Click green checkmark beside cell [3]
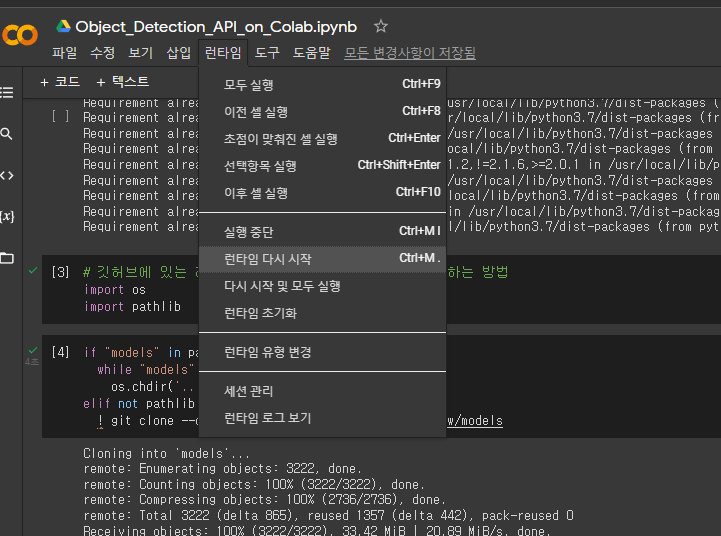This screenshot has height=536, width=721. (x=33, y=270)
